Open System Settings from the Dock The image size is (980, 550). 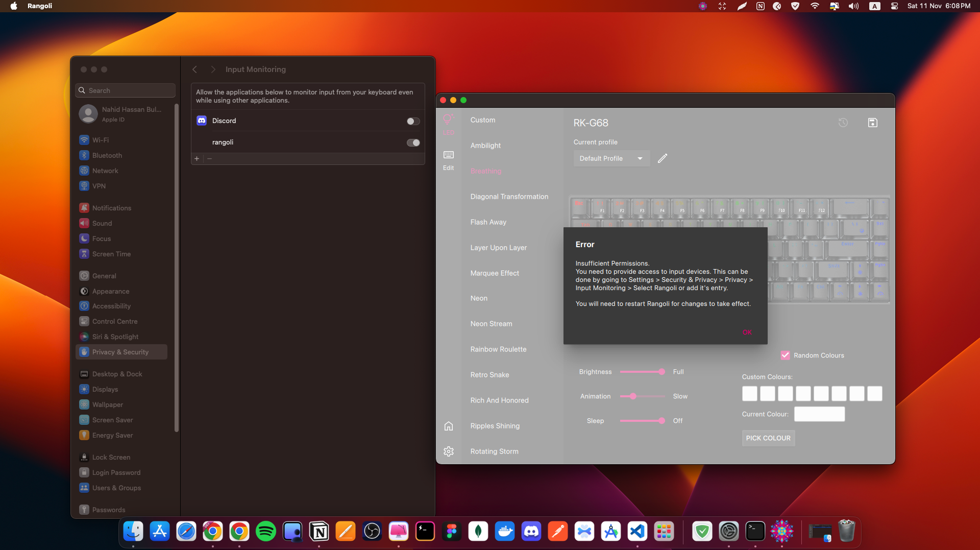point(729,532)
